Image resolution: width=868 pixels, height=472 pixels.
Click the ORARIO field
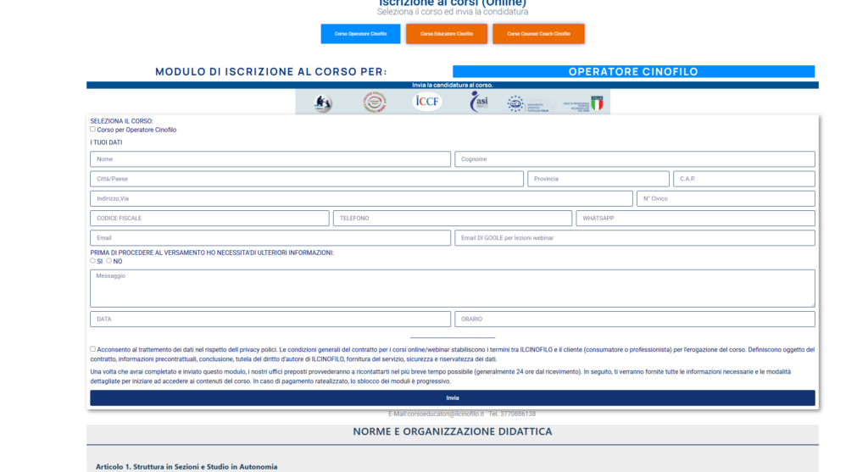click(x=634, y=319)
